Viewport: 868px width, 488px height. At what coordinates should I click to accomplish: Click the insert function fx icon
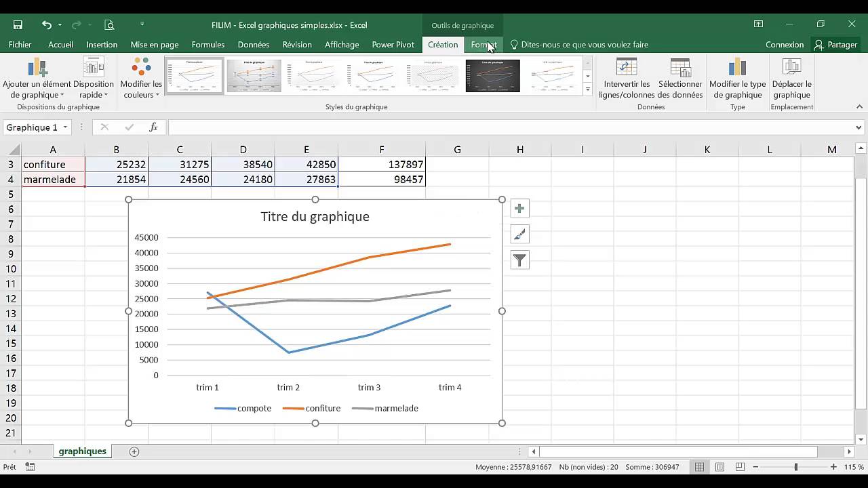(153, 127)
